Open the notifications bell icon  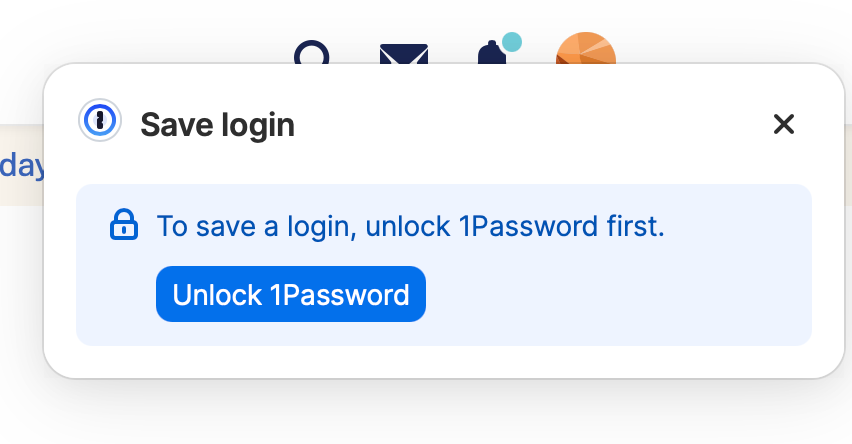[491, 53]
